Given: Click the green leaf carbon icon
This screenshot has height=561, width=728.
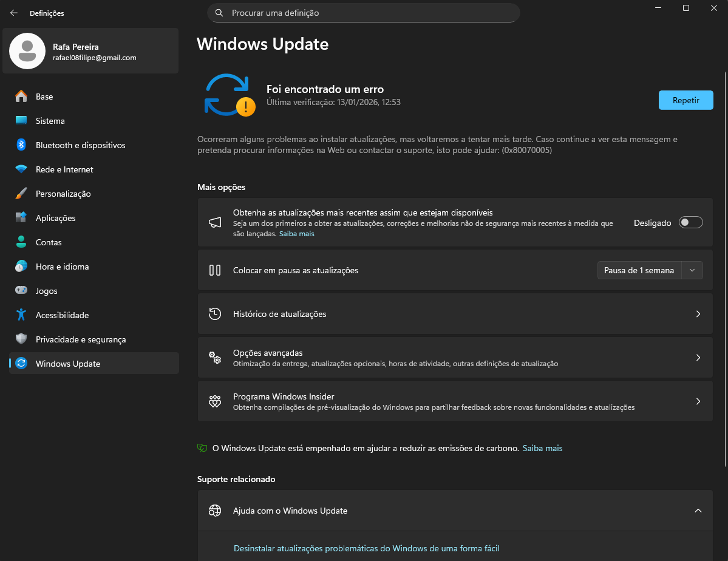Looking at the screenshot, I should click(x=202, y=448).
